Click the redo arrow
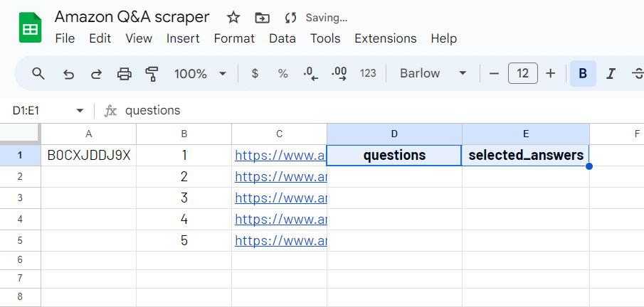This screenshot has height=307, width=644. coord(96,73)
